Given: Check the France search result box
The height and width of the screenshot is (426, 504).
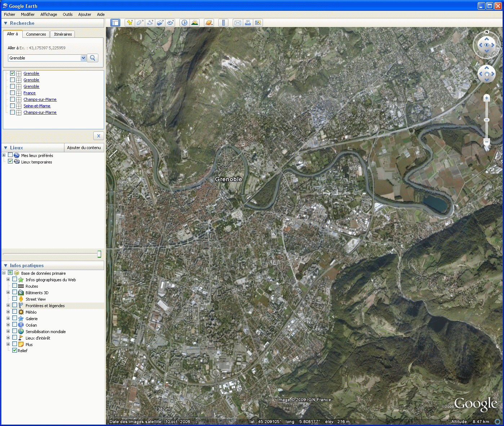Looking at the screenshot, I should click(12, 93).
